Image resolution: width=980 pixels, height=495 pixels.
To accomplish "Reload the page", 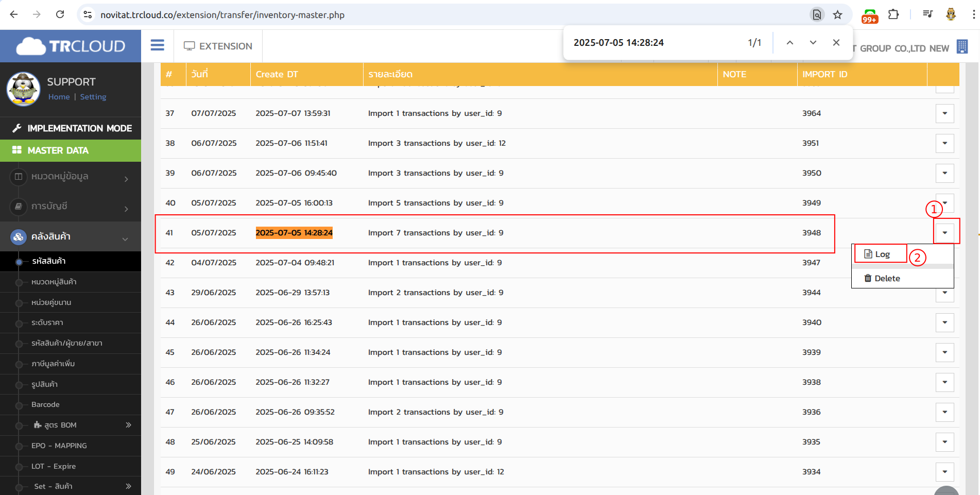I will [60, 14].
